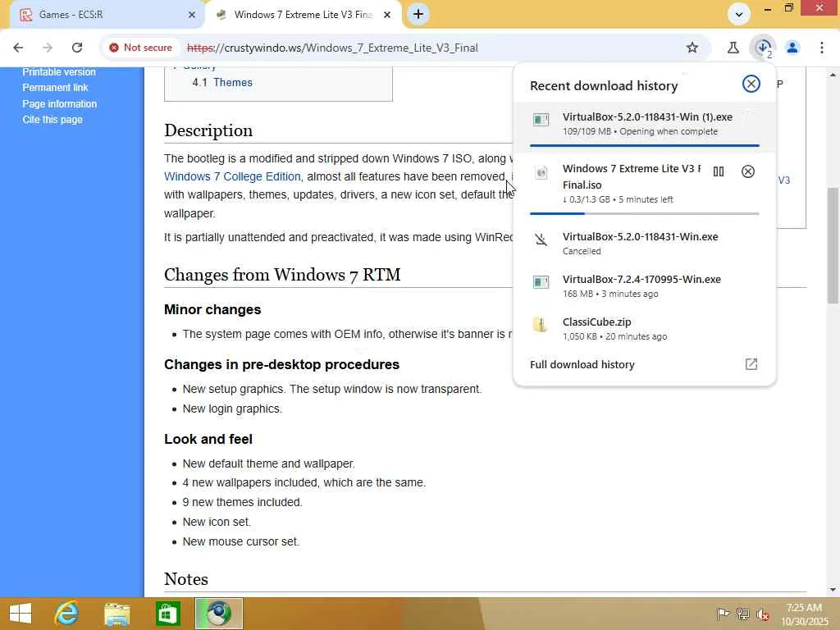Close the Games - ECS:R tab

pyautogui.click(x=192, y=15)
